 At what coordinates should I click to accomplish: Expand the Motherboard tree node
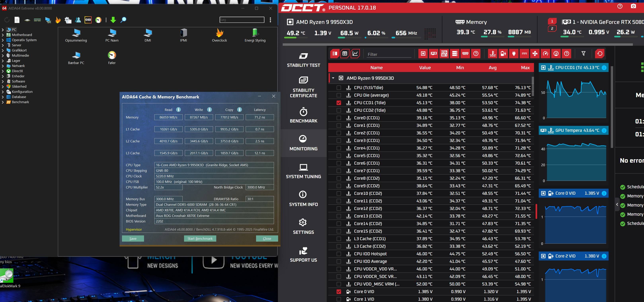click(3, 35)
